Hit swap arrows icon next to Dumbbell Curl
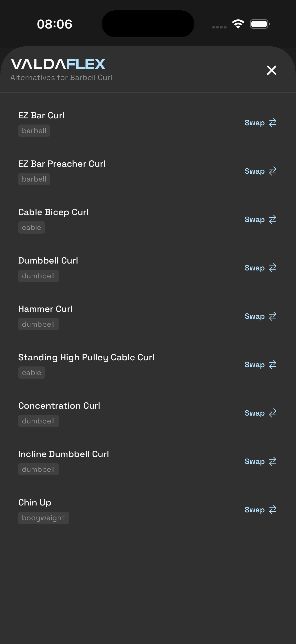This screenshot has height=644, width=296. pos(272,268)
